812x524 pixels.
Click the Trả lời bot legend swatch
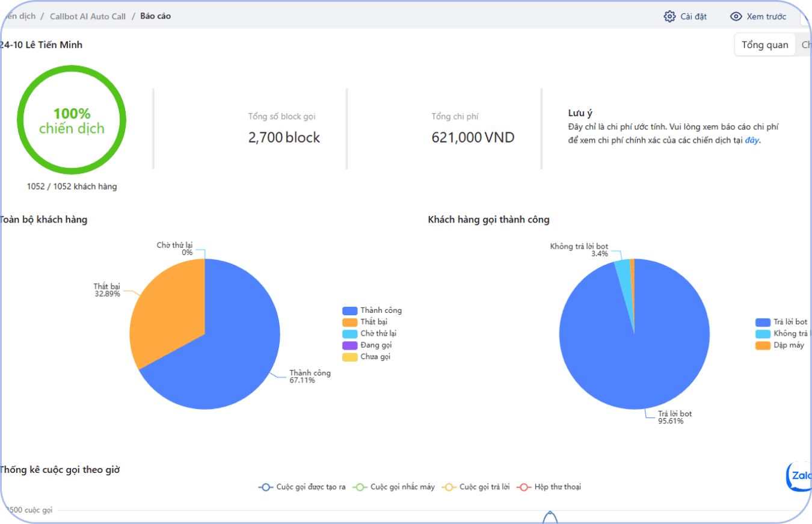point(763,322)
